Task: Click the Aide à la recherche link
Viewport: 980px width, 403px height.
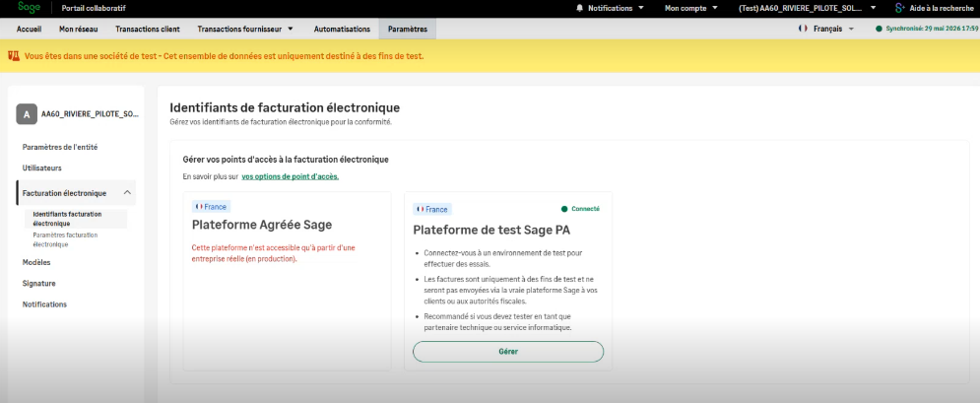Action: (942, 8)
